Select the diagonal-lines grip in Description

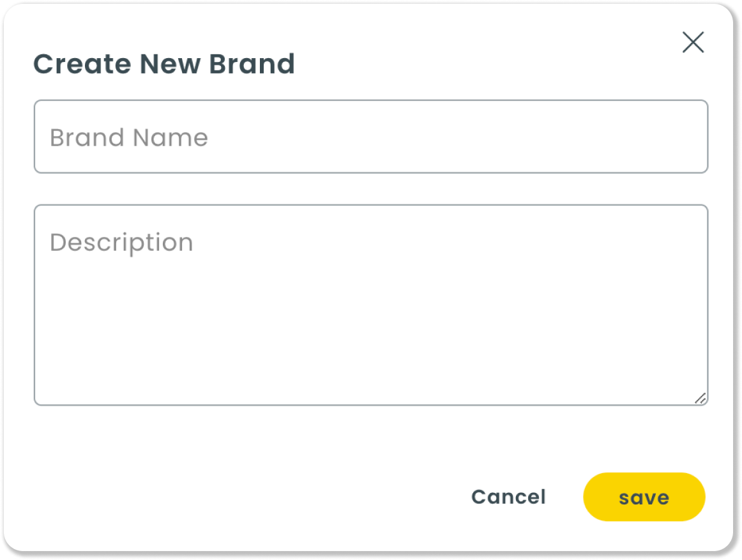click(700, 398)
